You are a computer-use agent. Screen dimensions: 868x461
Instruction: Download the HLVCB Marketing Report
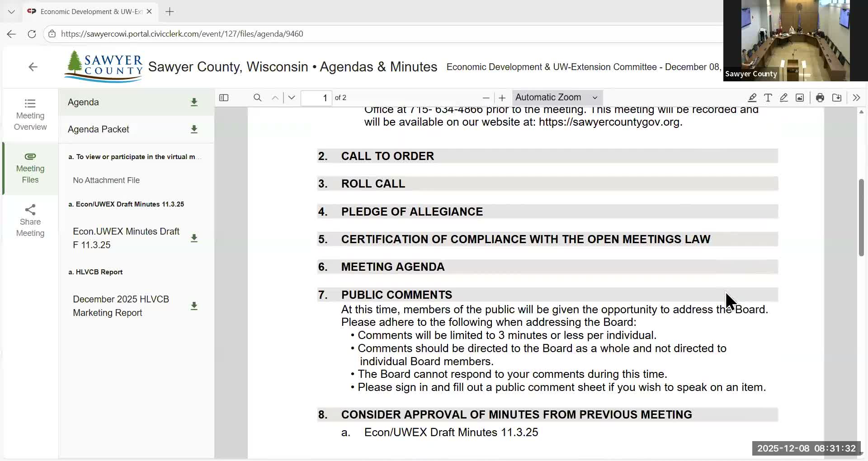[x=194, y=306]
